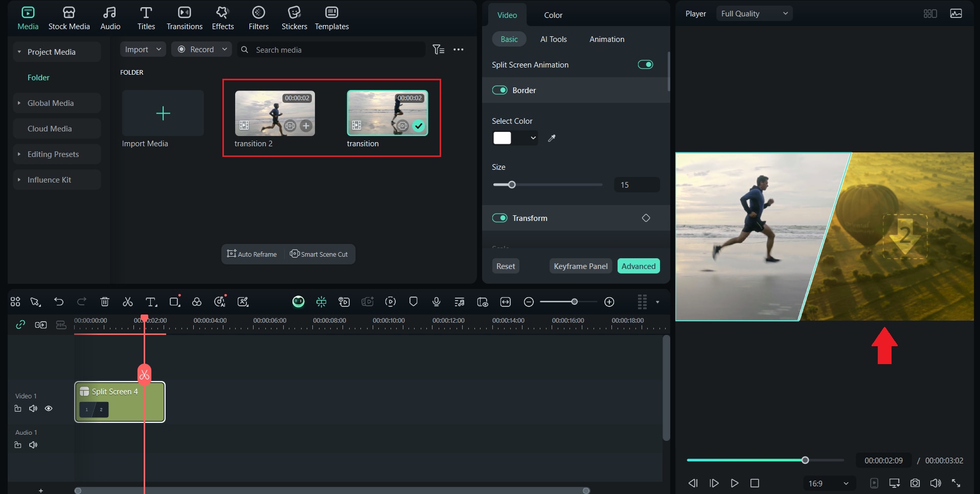Viewport: 980px width, 494px height.
Task: Open the Stock Media tab
Action: click(x=69, y=18)
